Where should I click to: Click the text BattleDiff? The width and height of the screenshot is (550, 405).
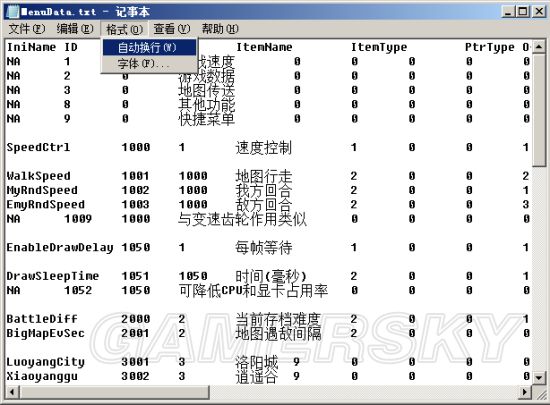click(42, 319)
